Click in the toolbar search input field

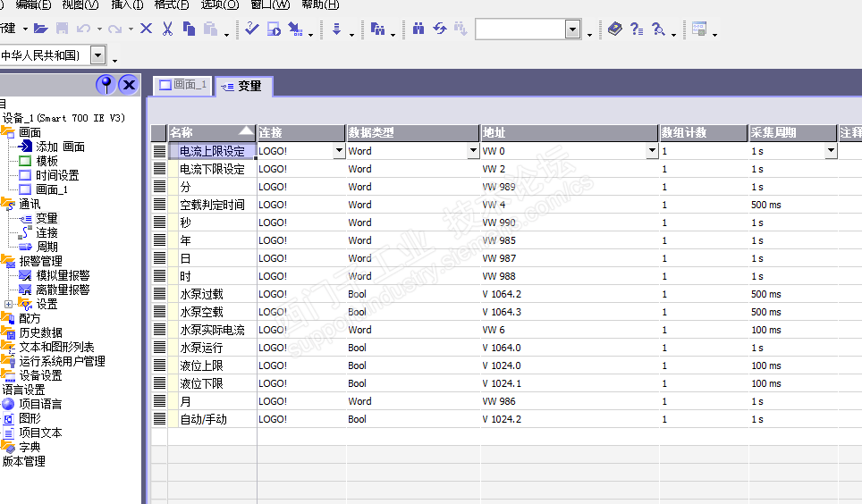tap(520, 29)
